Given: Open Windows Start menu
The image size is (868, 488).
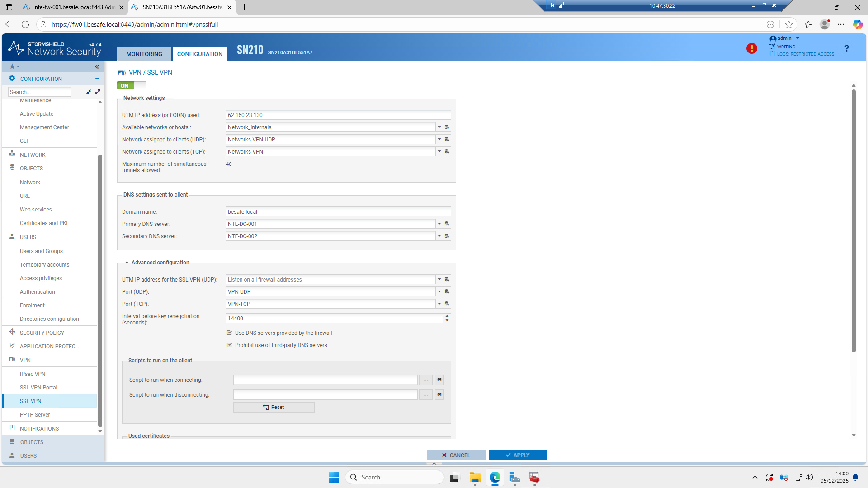Looking at the screenshot, I should (334, 477).
